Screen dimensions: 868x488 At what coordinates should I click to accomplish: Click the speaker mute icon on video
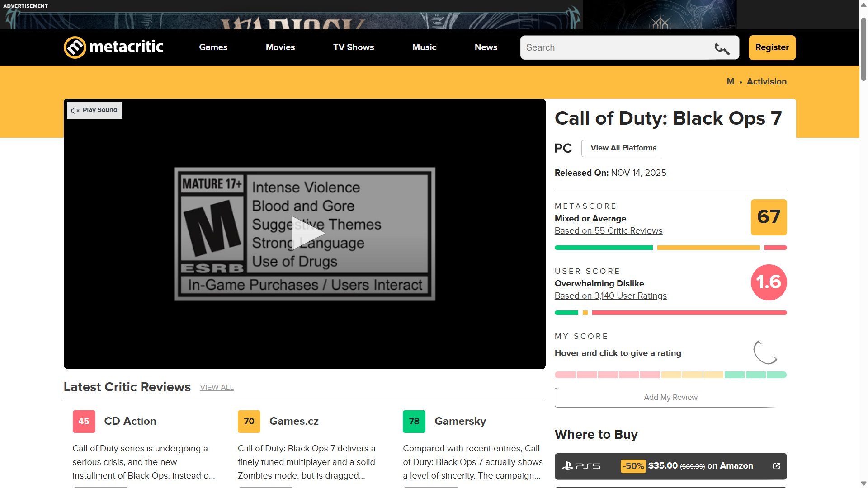[75, 110]
